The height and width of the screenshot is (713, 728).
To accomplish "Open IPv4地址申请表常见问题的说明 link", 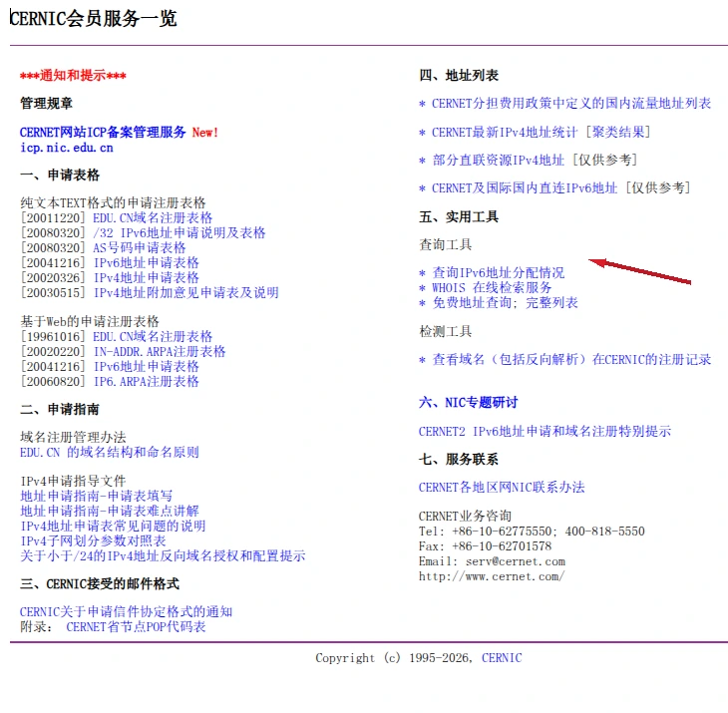I will click(113, 526).
